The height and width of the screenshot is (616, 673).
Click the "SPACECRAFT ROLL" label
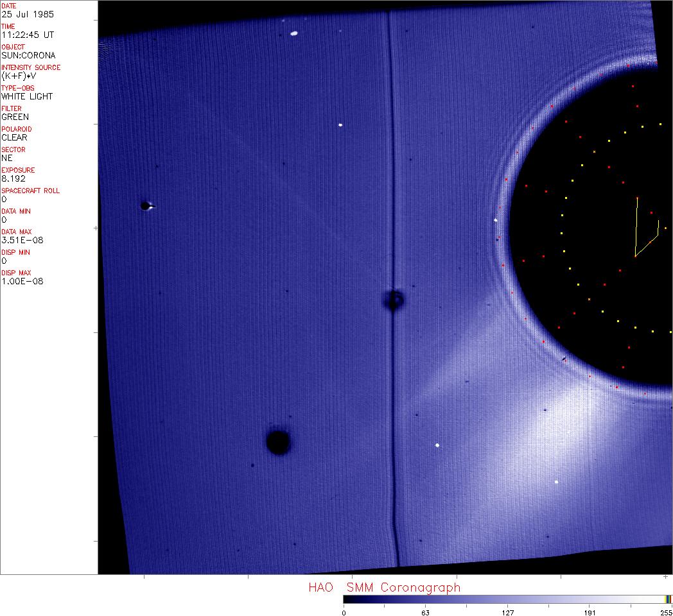tap(30, 191)
